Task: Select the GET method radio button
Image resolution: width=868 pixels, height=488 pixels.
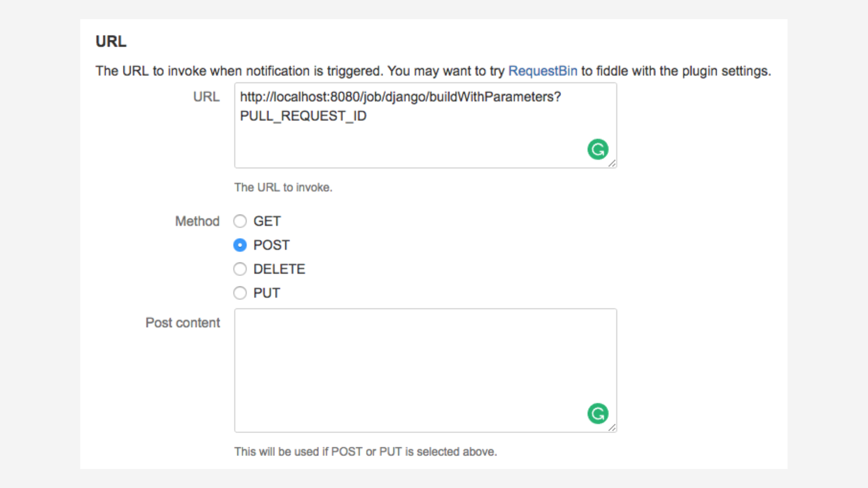Action: click(x=240, y=221)
